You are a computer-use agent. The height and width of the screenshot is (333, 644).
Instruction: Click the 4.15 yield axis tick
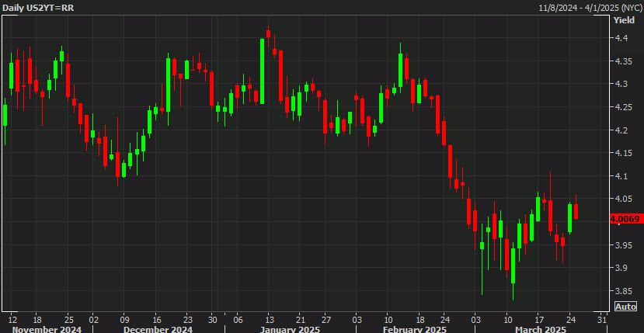[624, 153]
